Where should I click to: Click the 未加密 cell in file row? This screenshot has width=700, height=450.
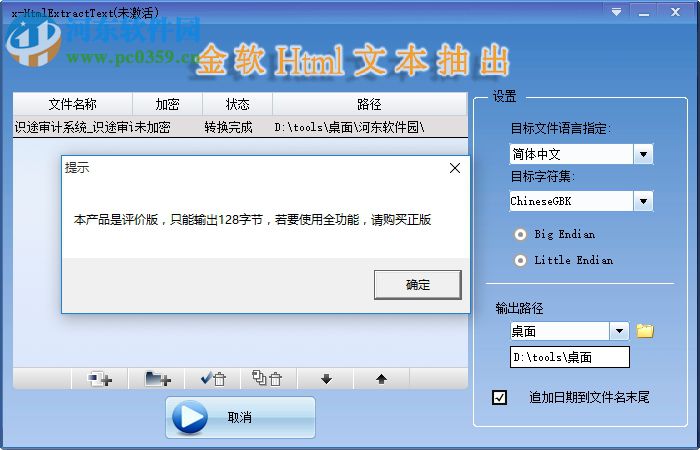[x=152, y=127]
